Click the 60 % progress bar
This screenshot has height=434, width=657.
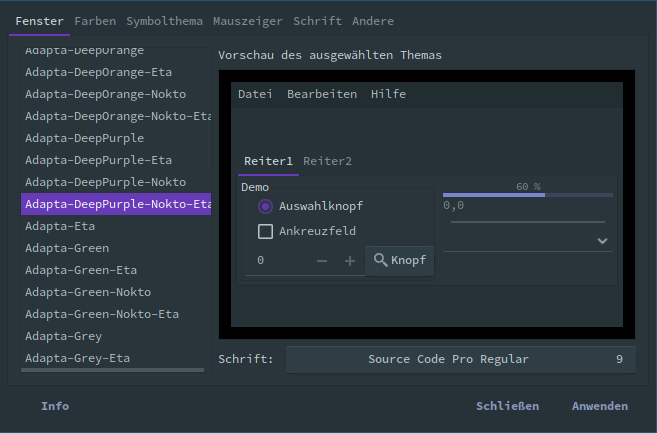tap(528, 195)
